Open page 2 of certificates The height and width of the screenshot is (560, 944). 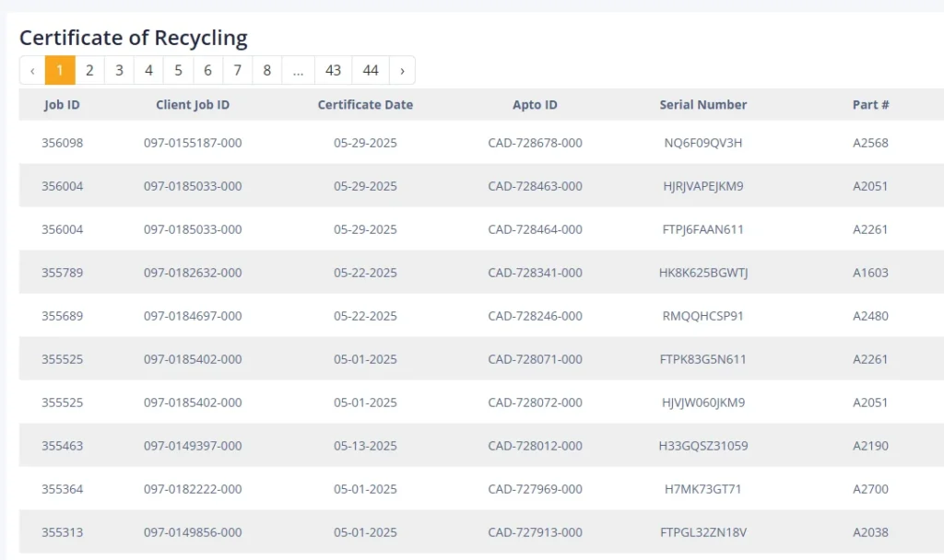[x=89, y=70]
